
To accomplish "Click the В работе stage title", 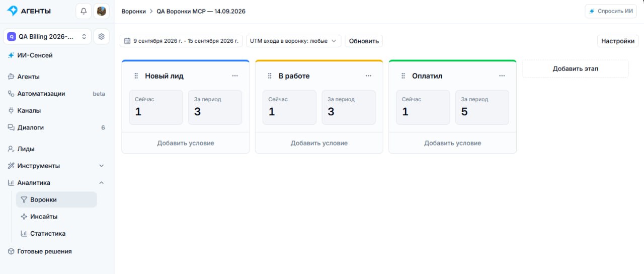I will coord(294,76).
